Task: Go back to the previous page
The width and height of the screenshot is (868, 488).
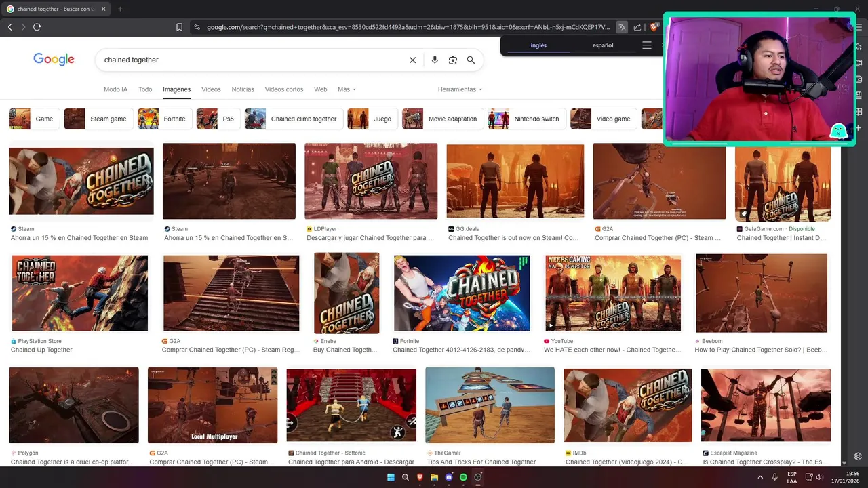Action: [x=9, y=27]
